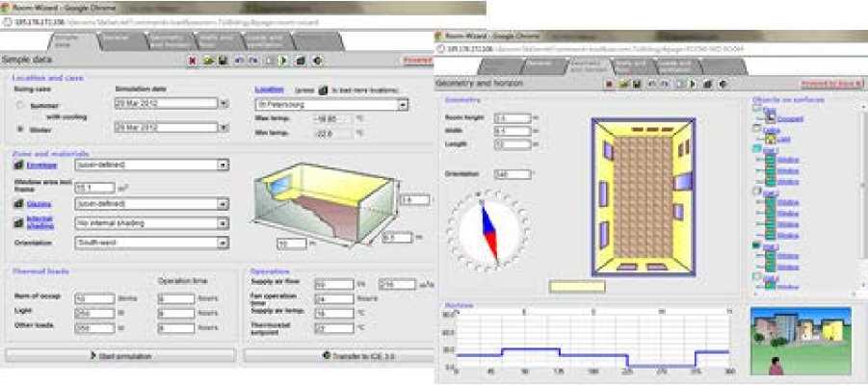Open the first simulation date dropdown arrow
The height and width of the screenshot is (385, 868).
pos(224,103)
